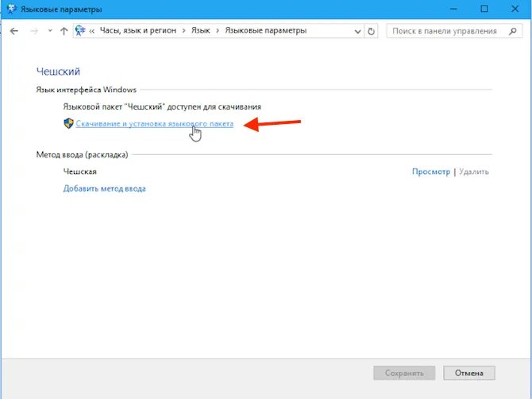
Task: Refresh the control panel page
Action: pyautogui.click(x=371, y=31)
